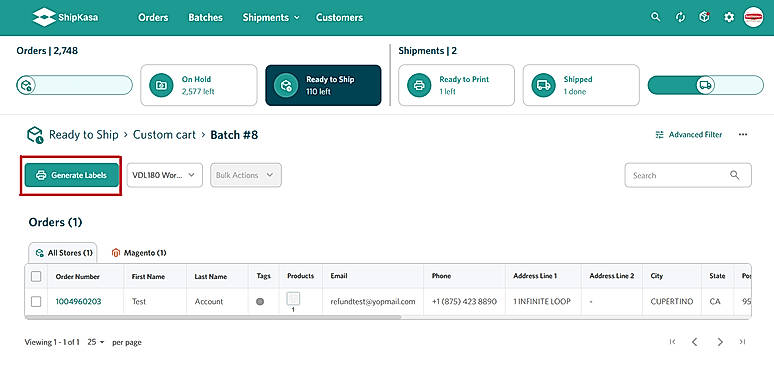Click the Custom cart breadcrumb
The image size is (774, 368).
click(164, 135)
